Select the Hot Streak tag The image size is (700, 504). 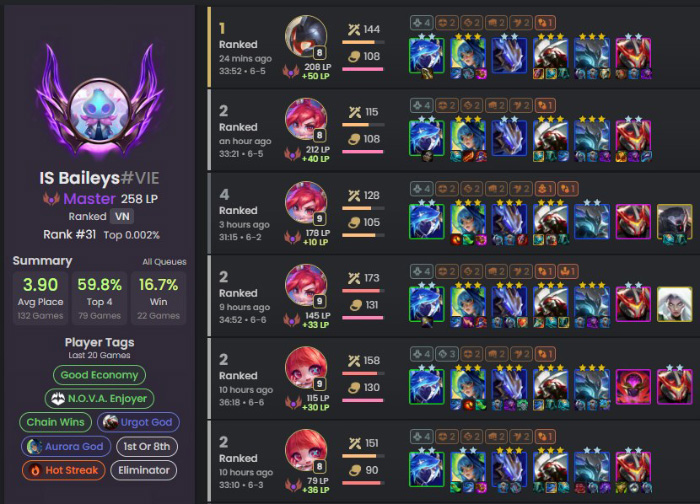point(64,470)
